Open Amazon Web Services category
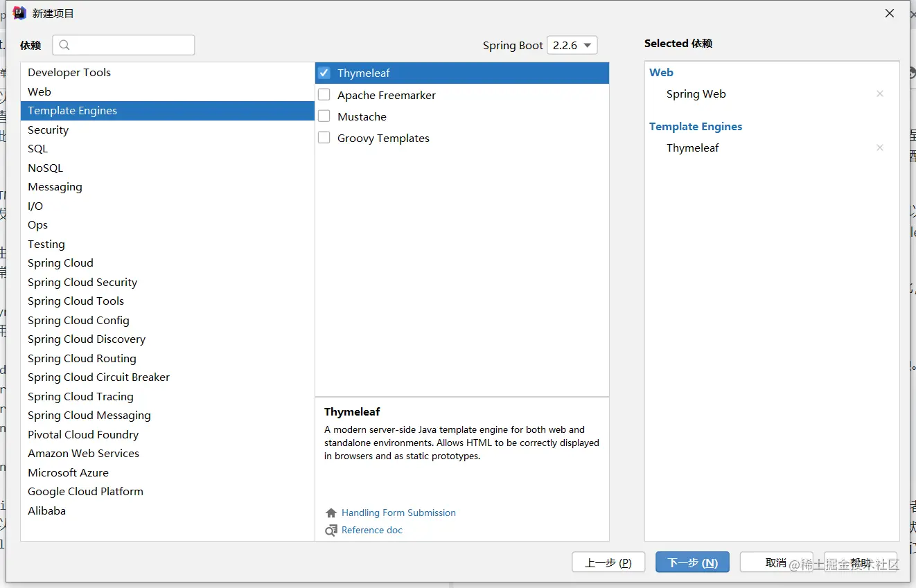916x588 pixels. [x=168, y=454]
